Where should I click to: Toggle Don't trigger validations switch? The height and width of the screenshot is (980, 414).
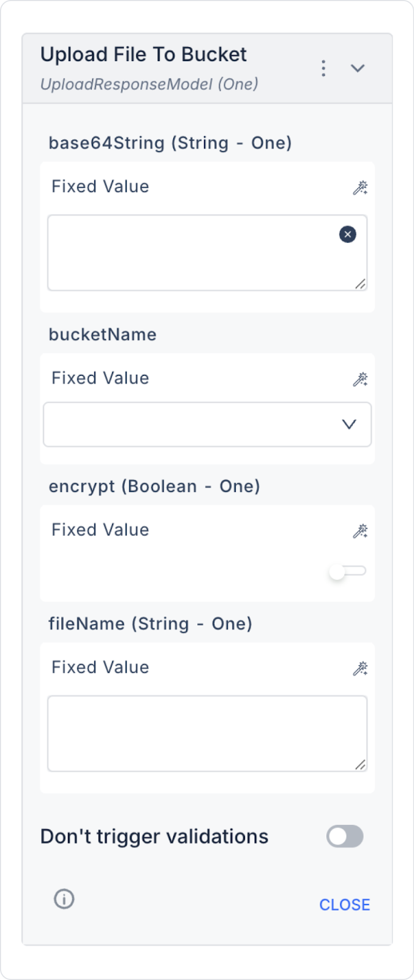[345, 837]
